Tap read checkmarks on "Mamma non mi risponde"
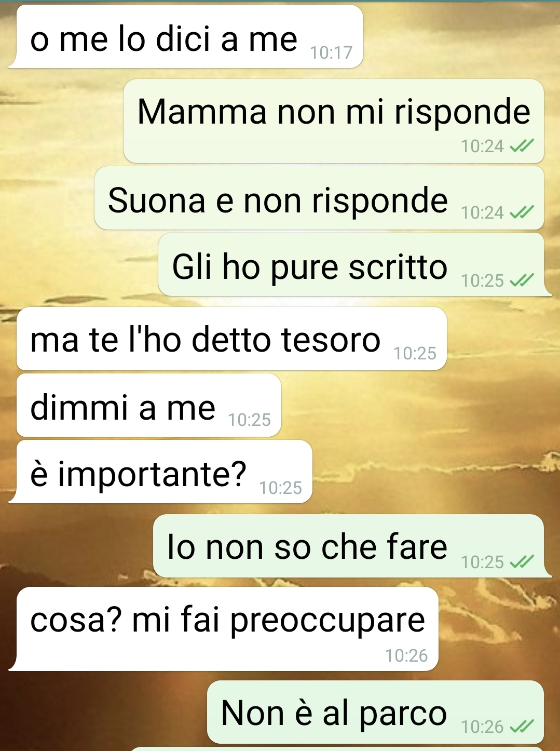560x751 pixels. coord(522,146)
